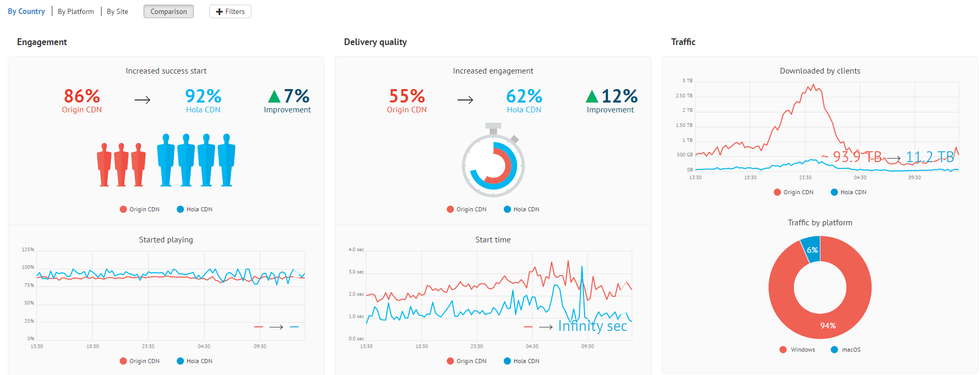
Task: Toggle Windows legend in Traffic by platform
Action: coord(797,350)
